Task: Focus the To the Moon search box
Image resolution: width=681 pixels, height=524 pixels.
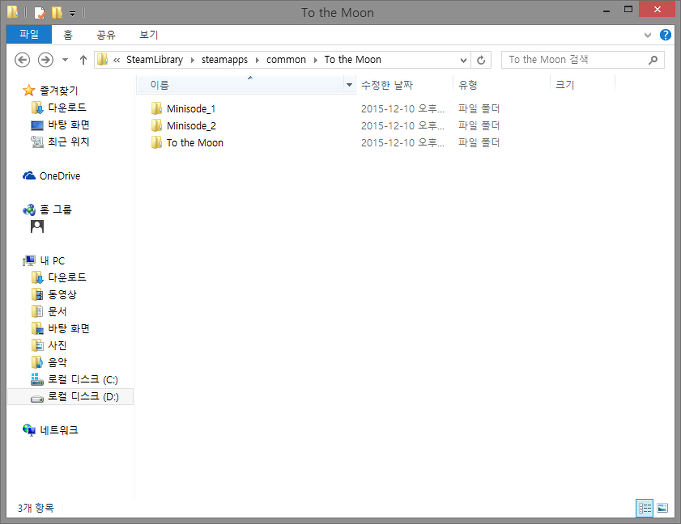Action: click(x=582, y=60)
